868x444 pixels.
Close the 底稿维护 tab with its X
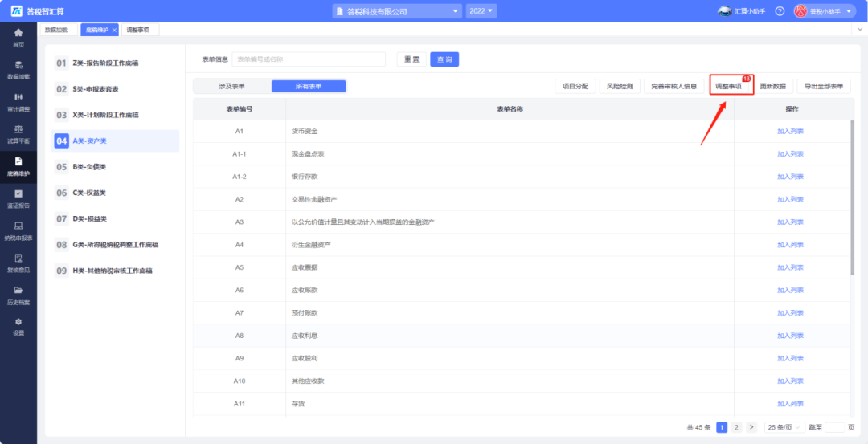[114, 30]
